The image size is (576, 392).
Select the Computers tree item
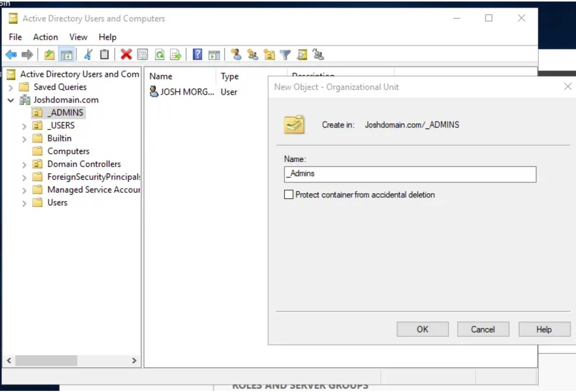tap(68, 151)
